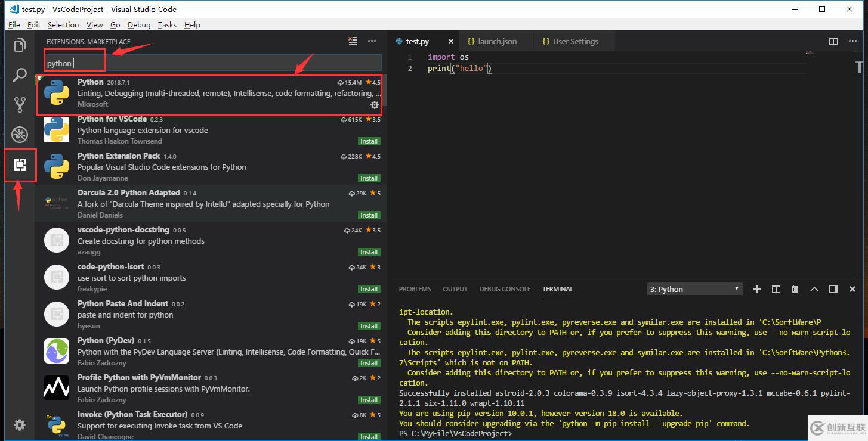
Task: Open the Tasks menu
Action: [x=167, y=24]
